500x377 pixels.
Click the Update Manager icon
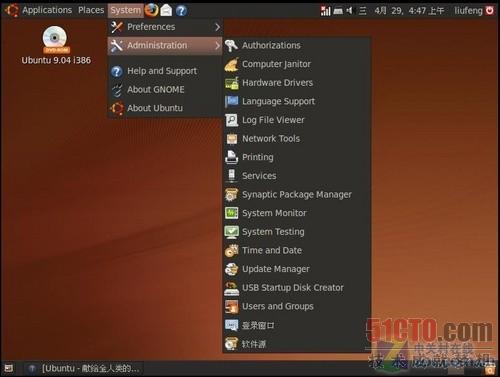pos(231,269)
